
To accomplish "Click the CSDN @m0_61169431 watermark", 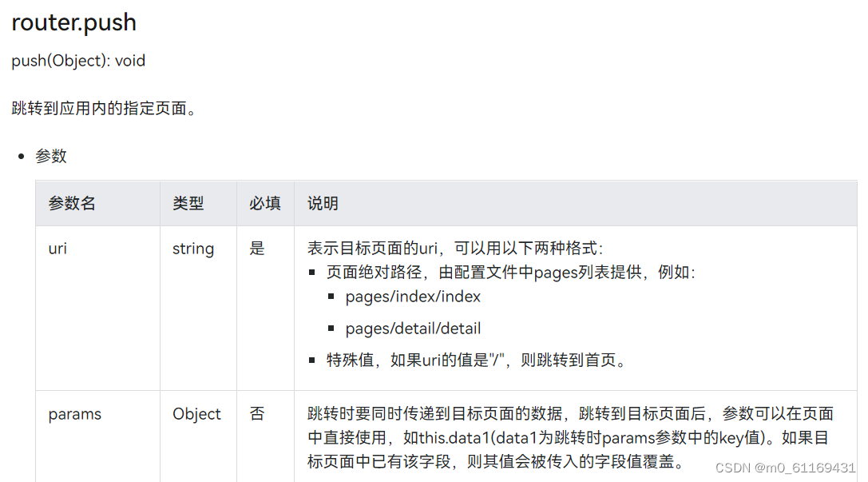I will pyautogui.click(x=785, y=468).
